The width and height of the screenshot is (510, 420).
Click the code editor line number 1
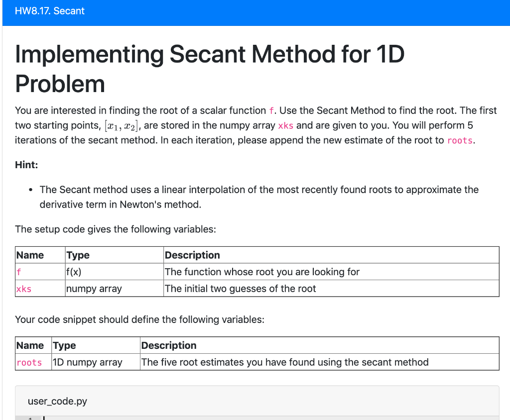29,418
